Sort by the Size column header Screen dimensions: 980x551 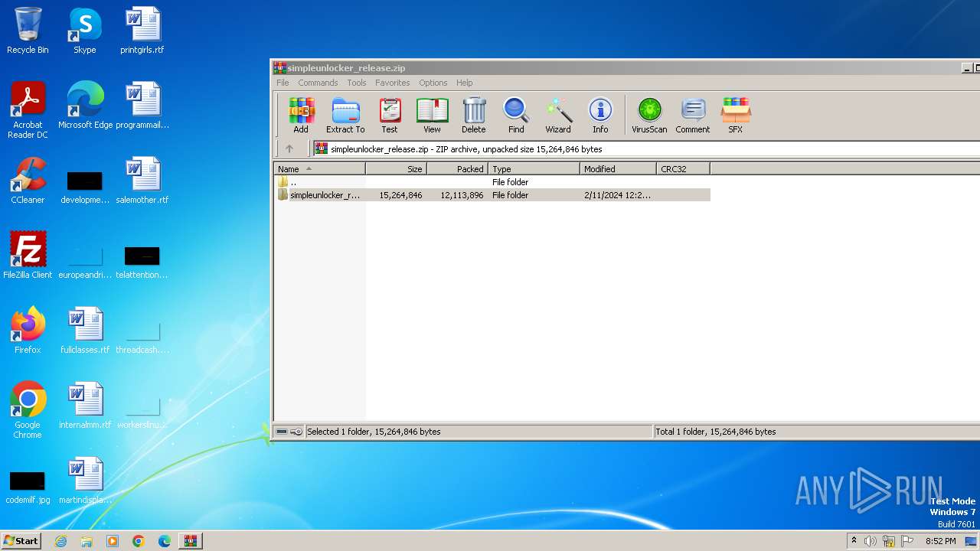click(x=396, y=169)
